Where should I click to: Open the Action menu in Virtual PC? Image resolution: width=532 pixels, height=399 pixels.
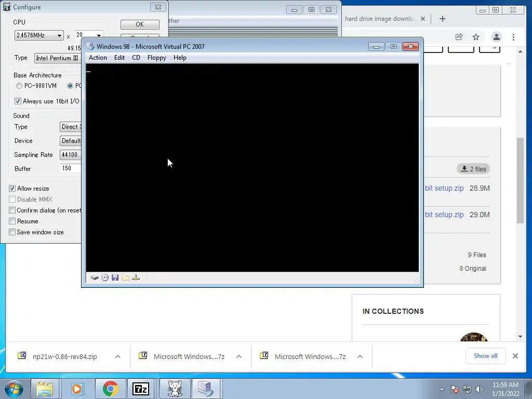click(98, 58)
